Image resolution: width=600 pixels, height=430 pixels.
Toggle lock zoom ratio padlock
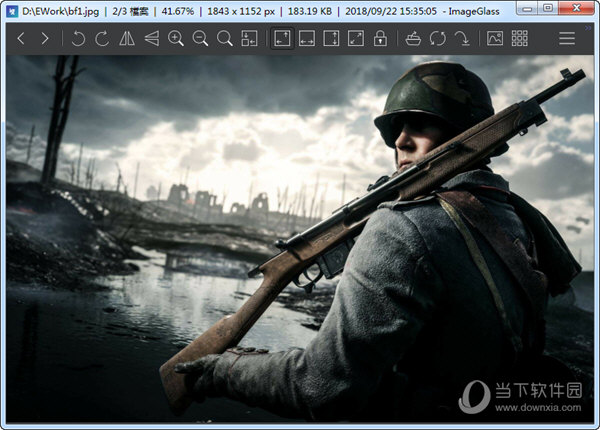click(380, 38)
